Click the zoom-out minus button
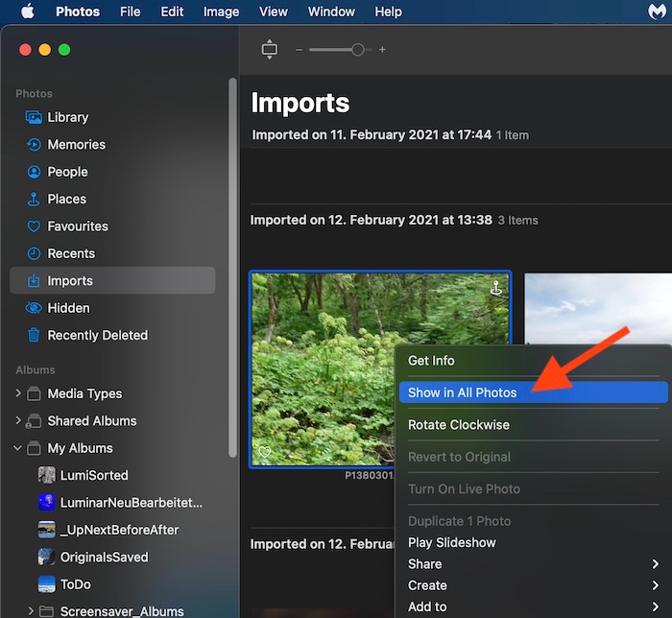 point(299,50)
